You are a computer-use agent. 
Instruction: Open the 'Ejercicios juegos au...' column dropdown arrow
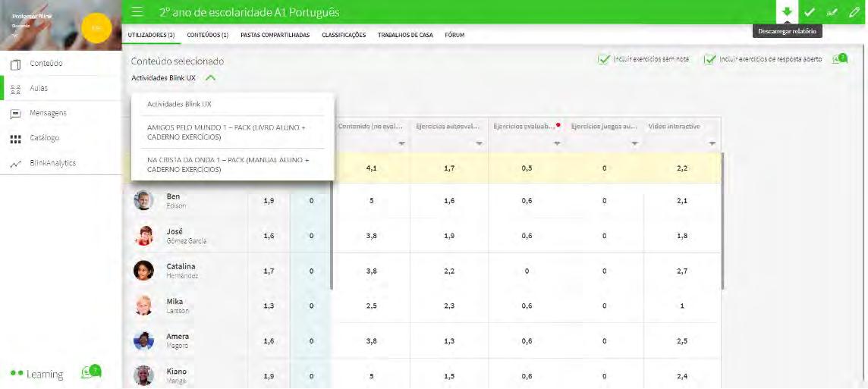tap(635, 144)
